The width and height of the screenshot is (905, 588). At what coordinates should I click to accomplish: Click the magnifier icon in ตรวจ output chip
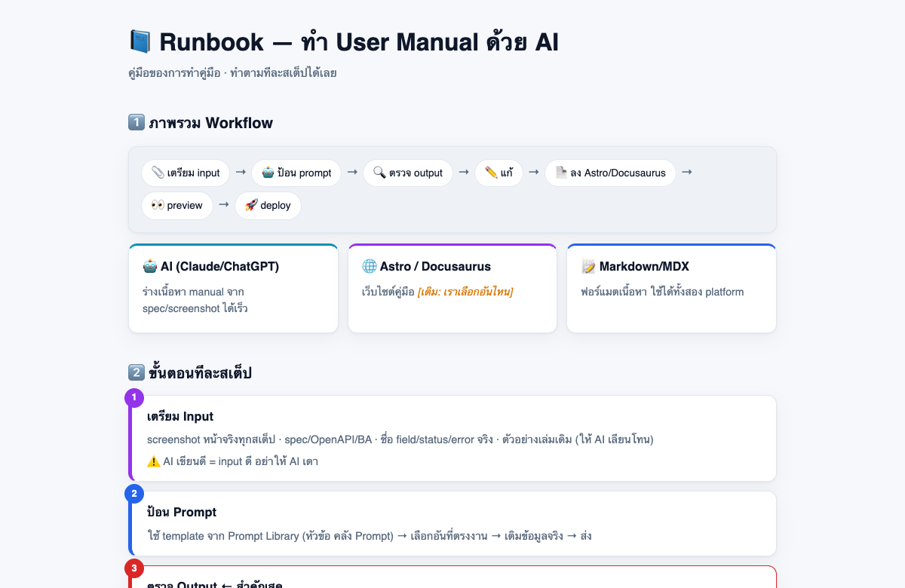pos(379,173)
